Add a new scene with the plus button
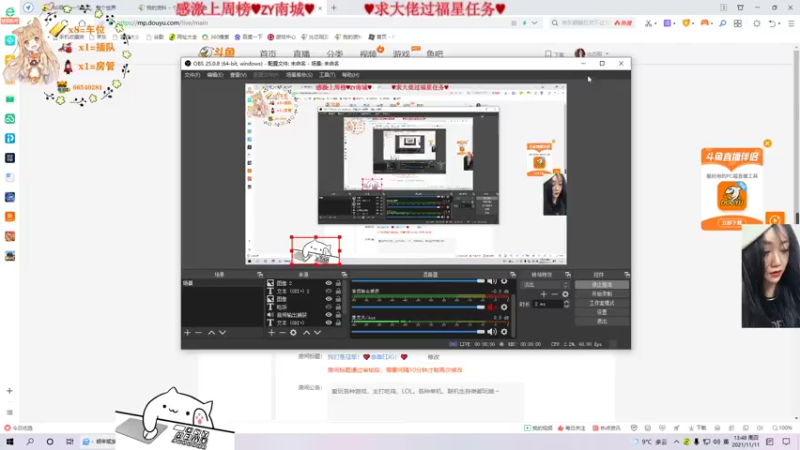The height and width of the screenshot is (450, 800). click(x=187, y=333)
